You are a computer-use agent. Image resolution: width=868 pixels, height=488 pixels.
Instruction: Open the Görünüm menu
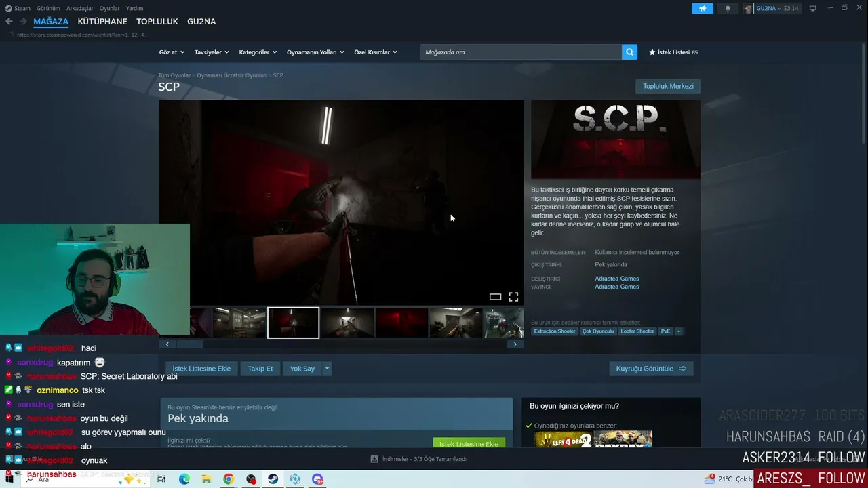pos(48,8)
